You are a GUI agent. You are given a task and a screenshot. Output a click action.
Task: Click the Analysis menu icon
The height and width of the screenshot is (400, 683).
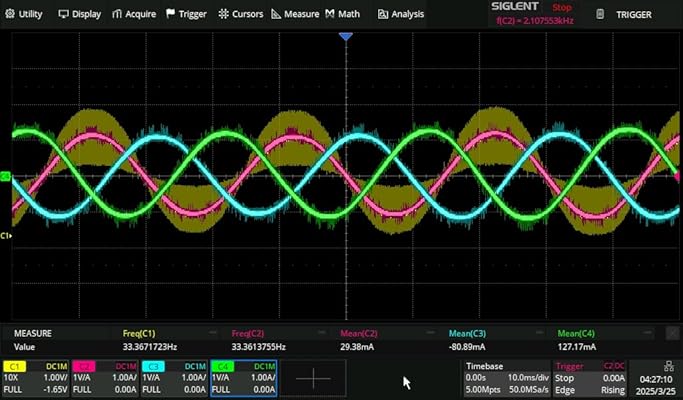pyautogui.click(x=384, y=14)
